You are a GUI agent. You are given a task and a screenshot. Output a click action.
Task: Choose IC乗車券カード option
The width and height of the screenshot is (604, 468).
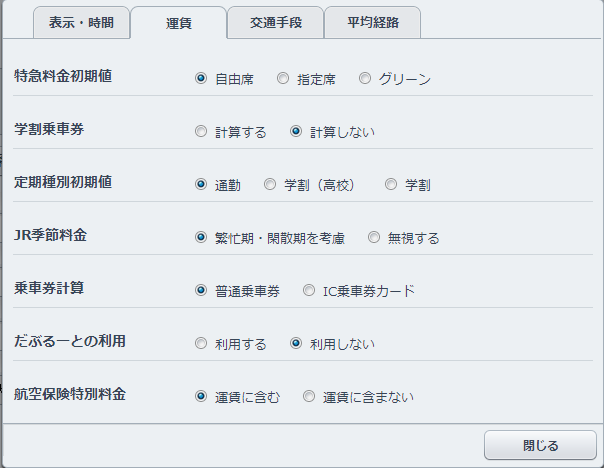(309, 291)
